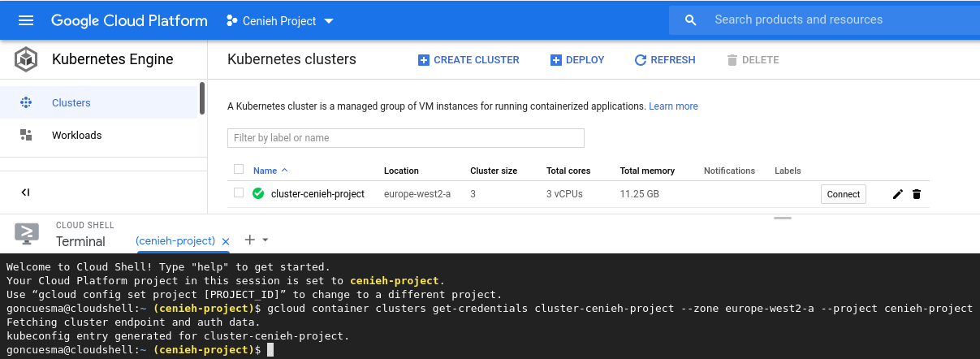The image size is (980, 359).
Task: Close the (cenieh-project) terminal tab
Action: tap(226, 241)
